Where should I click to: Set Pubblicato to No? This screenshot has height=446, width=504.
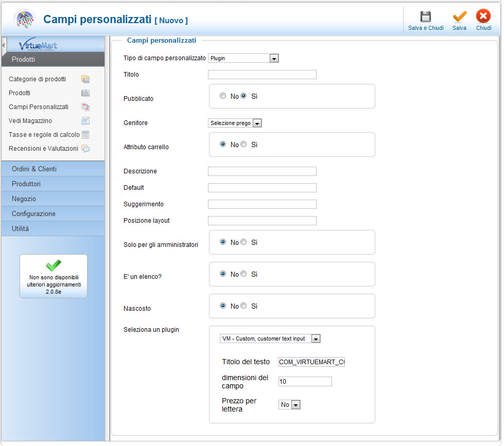[x=223, y=96]
